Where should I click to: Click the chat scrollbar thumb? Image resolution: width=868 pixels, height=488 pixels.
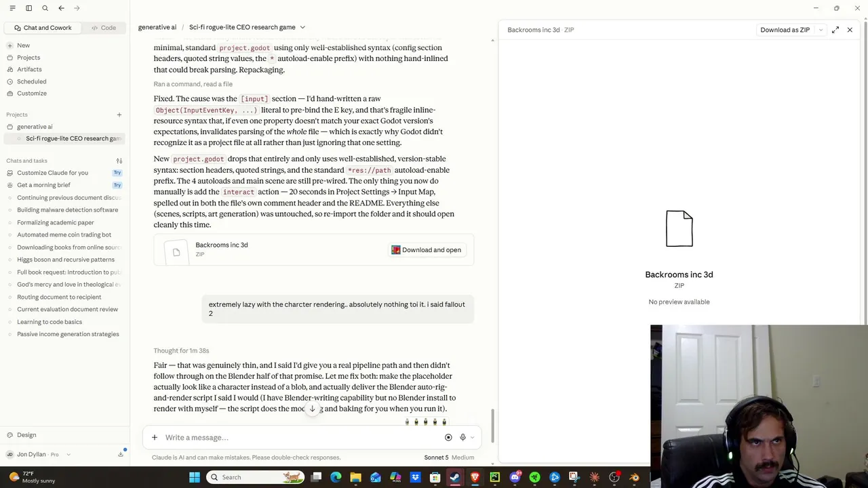tap(492, 426)
